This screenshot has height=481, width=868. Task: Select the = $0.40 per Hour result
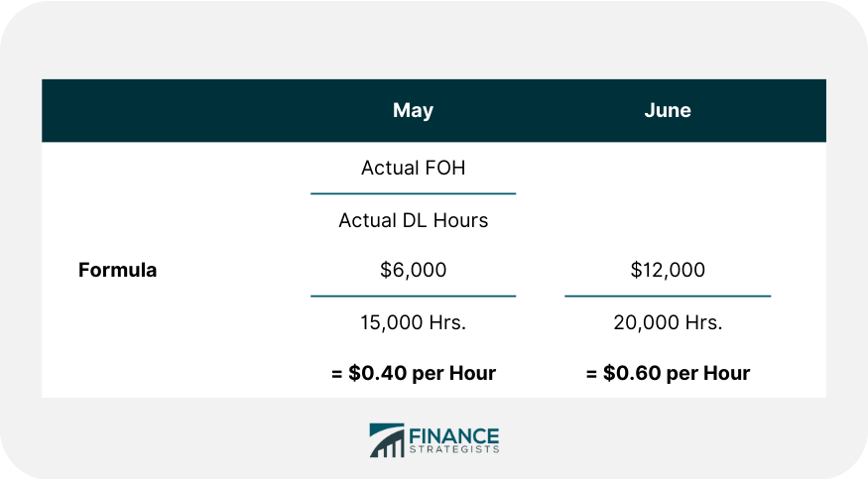413,374
